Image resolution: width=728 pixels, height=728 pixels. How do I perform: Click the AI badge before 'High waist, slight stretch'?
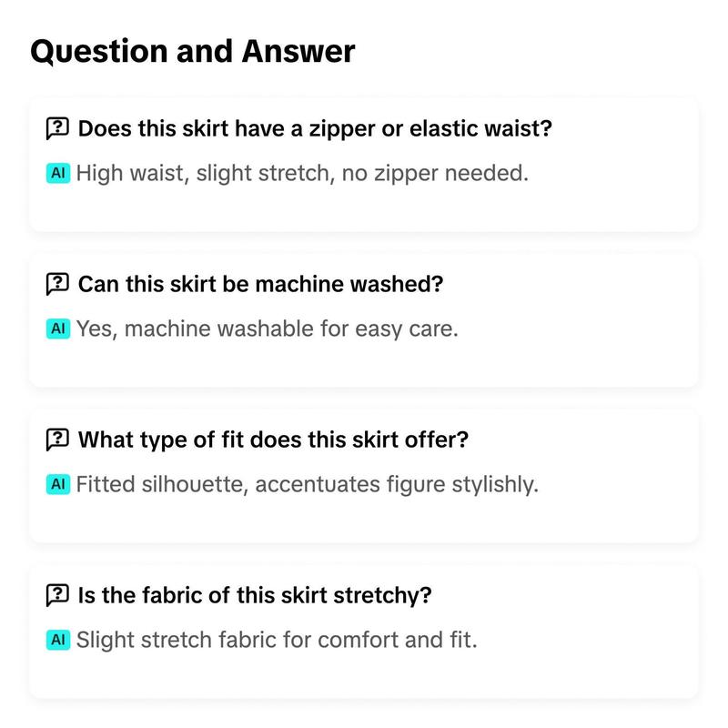tap(58, 173)
